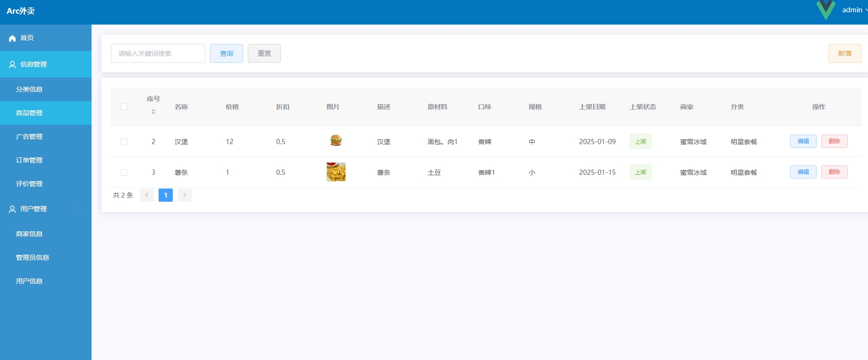The image size is (868, 360).
Task: Go to the previous page arrow
Action: 147,195
